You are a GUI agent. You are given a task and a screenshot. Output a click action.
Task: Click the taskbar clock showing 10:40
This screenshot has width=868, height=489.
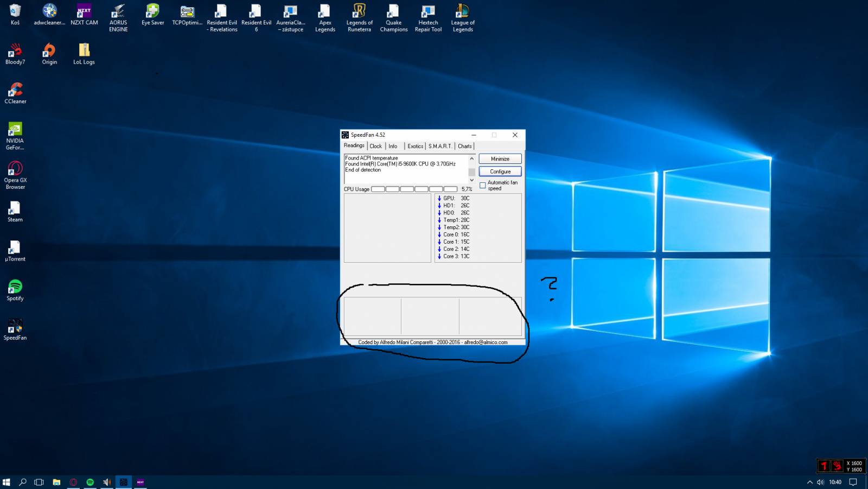coord(835,482)
